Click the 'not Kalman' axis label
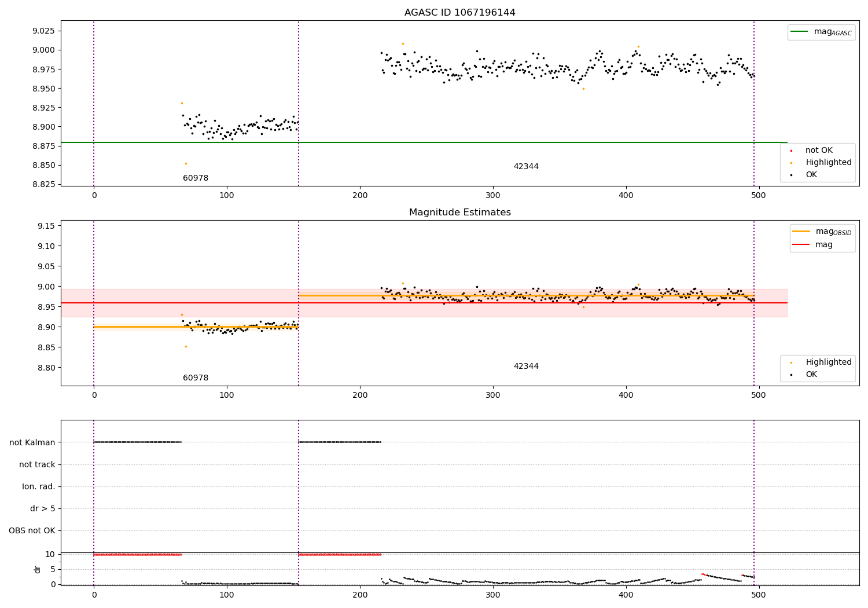The width and height of the screenshot is (868, 608). click(32, 442)
